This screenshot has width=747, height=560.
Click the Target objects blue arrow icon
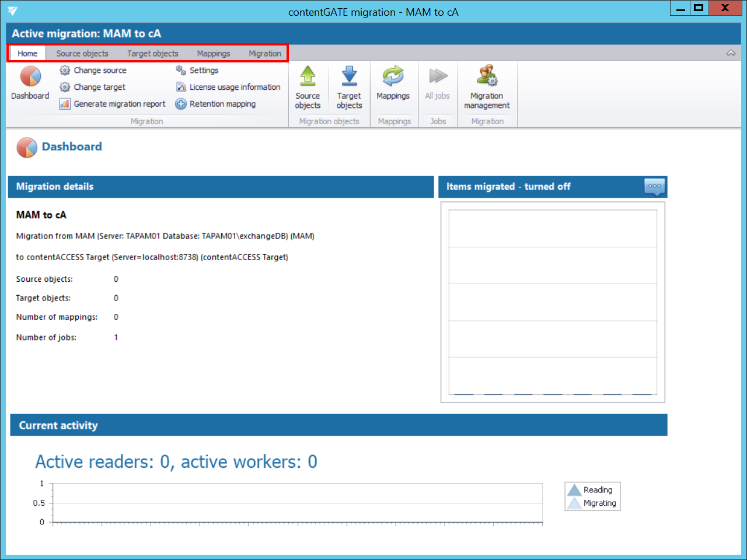(349, 76)
